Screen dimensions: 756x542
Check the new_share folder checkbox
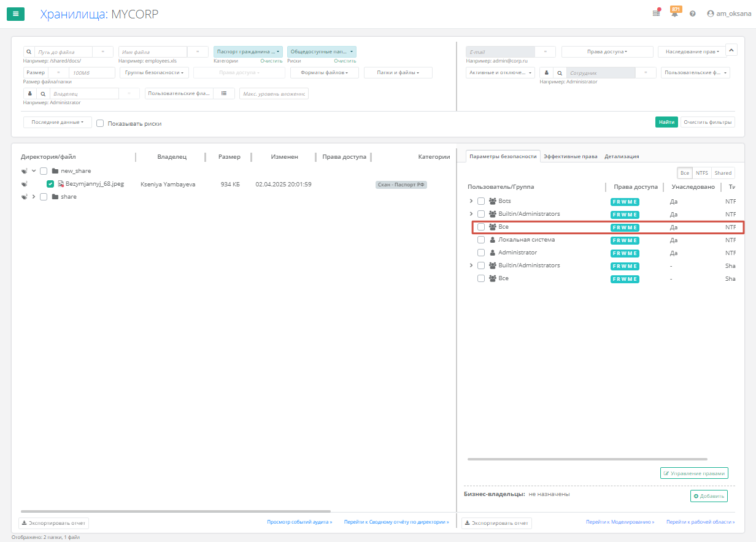(x=44, y=171)
